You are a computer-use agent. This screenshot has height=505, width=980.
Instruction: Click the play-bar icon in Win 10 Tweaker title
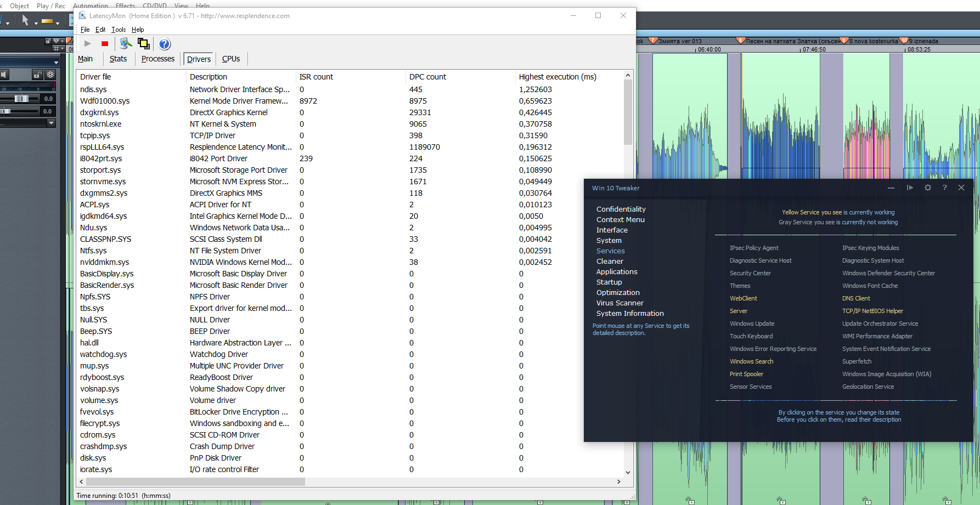tap(910, 188)
